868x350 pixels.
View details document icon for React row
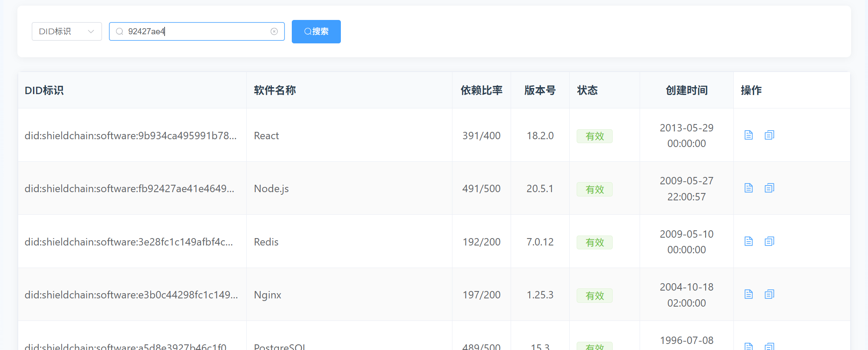pos(749,135)
